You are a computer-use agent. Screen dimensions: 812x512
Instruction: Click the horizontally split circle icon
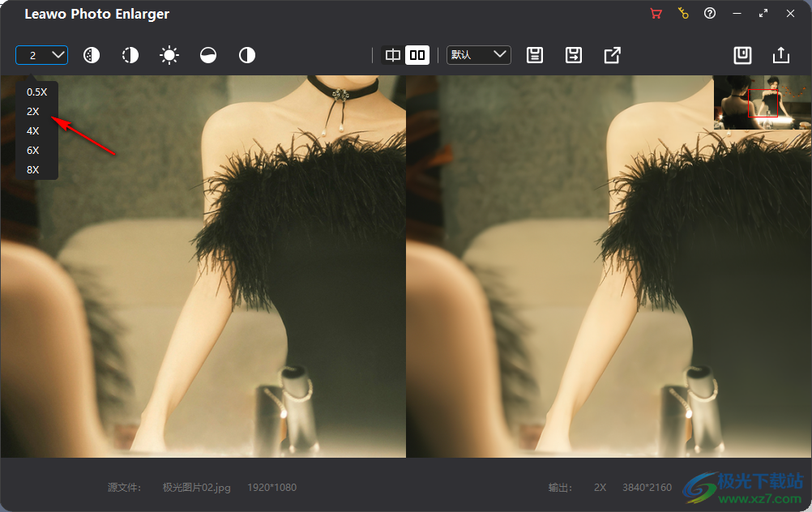click(x=208, y=55)
